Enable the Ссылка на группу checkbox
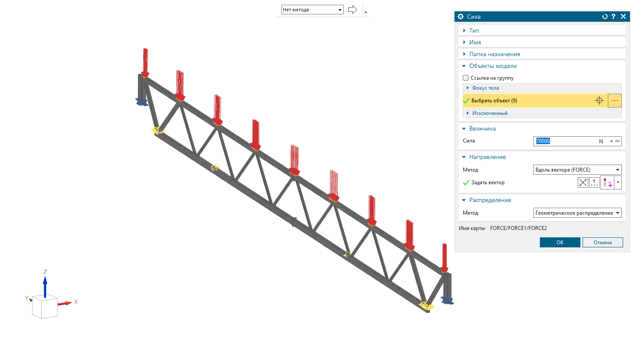This screenshot has height=351, width=644. coord(466,78)
